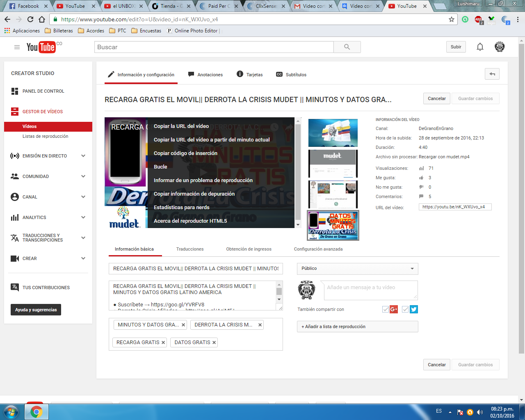
Task: Expand the Canal section
Action: (x=83, y=197)
